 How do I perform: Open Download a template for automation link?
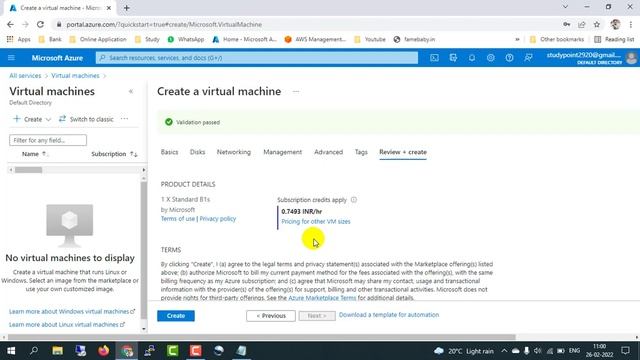click(x=389, y=315)
